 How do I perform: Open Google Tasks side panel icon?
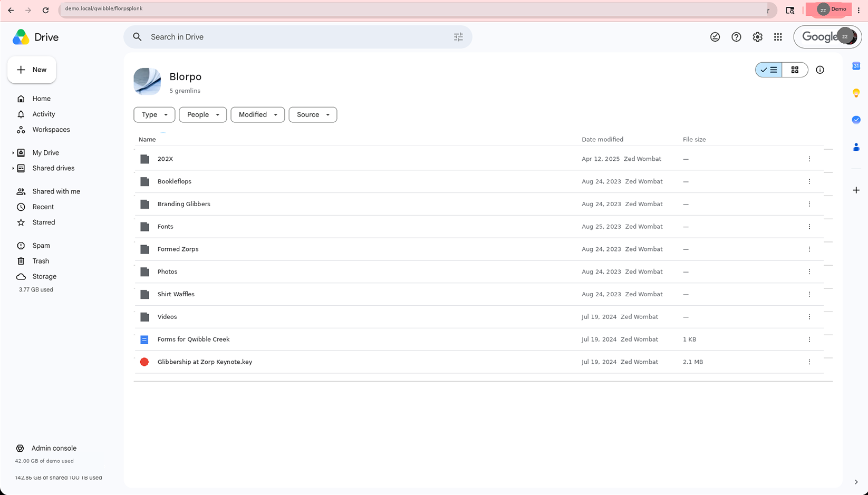click(856, 120)
